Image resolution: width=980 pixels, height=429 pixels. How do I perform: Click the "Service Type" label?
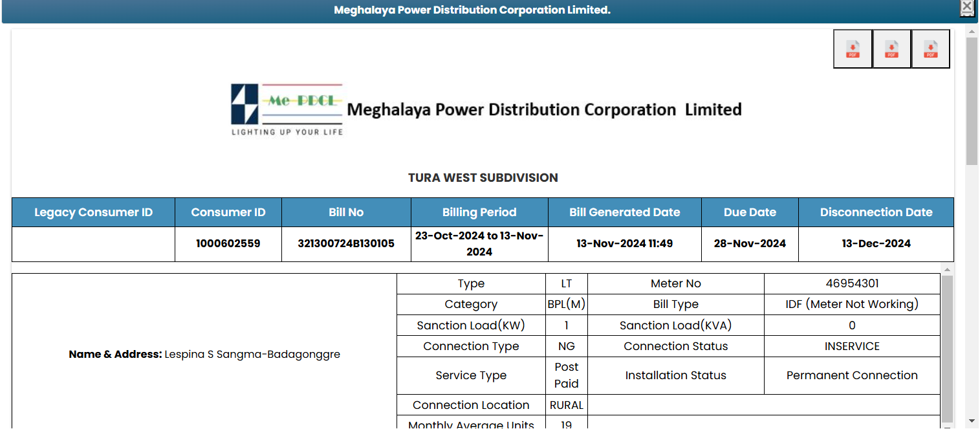point(471,375)
